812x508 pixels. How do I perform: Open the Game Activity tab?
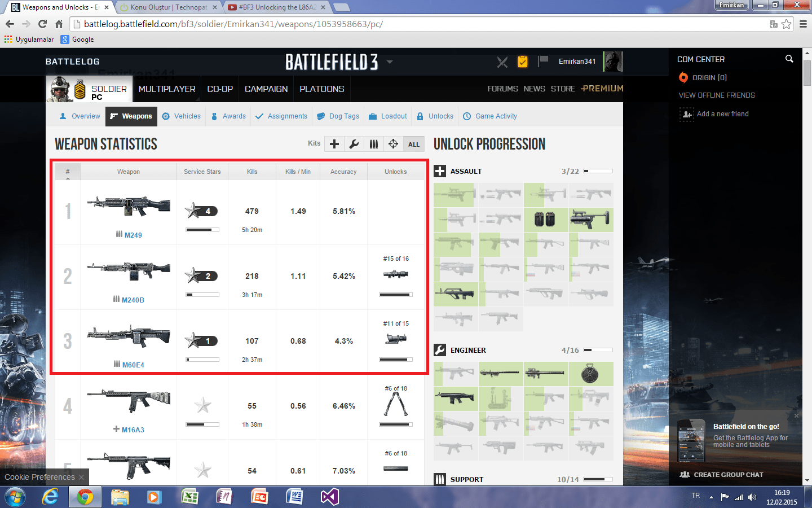490,116
